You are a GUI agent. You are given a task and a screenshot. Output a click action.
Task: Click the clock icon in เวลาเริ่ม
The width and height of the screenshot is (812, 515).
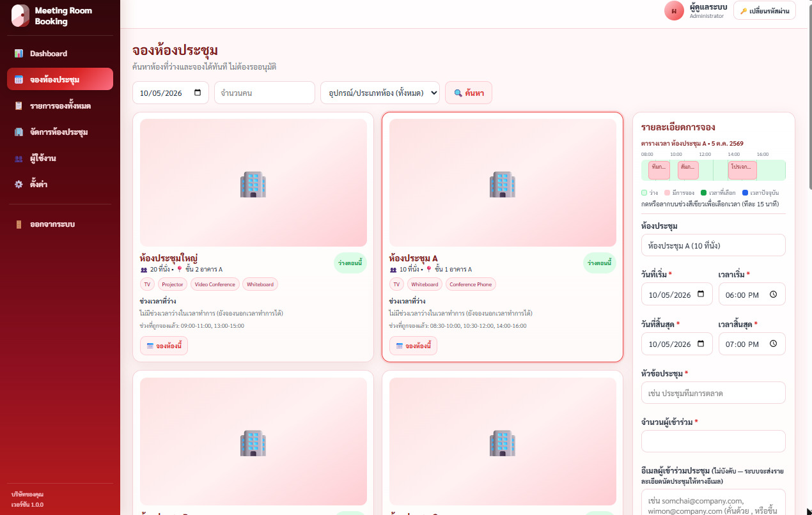[773, 295]
